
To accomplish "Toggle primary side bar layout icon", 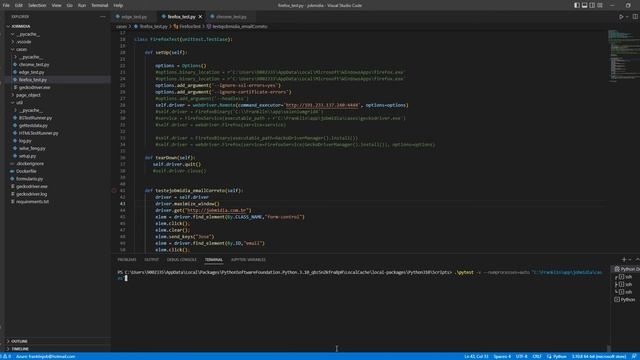I will point(577,5).
